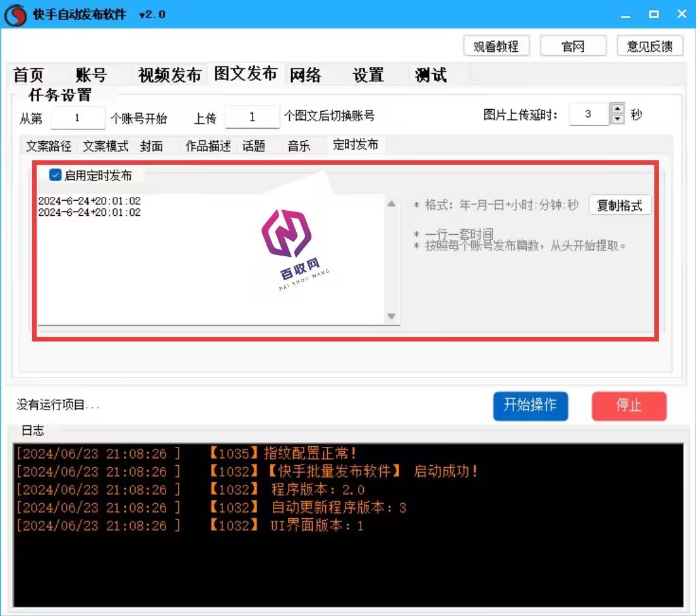This screenshot has width=696, height=616.
Task: Switch to the 封面 sub-tab
Action: tap(152, 146)
